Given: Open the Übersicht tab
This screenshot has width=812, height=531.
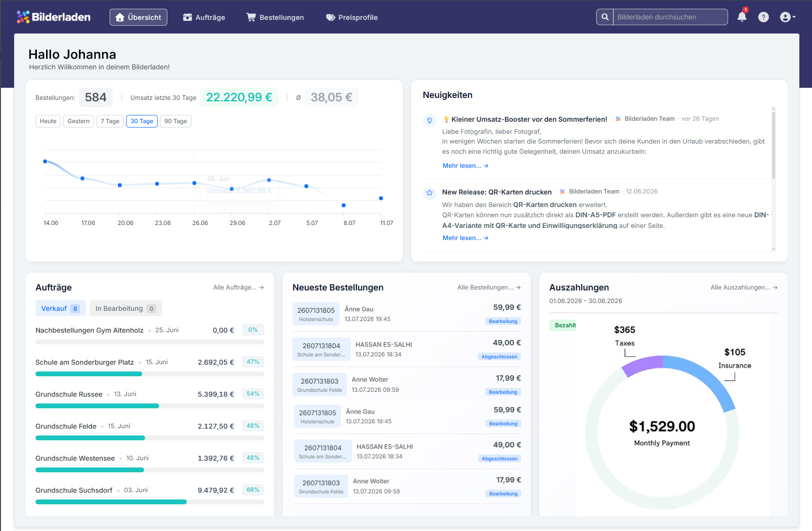Looking at the screenshot, I should click(x=138, y=17).
